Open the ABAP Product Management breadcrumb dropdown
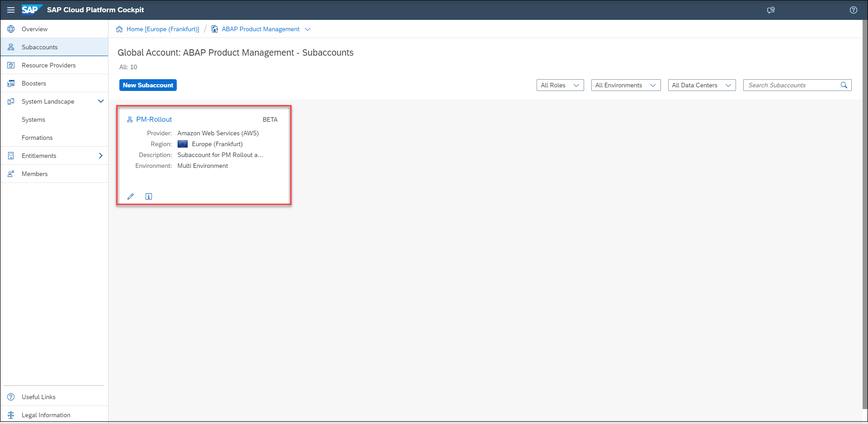This screenshot has width=868, height=424. [x=308, y=29]
